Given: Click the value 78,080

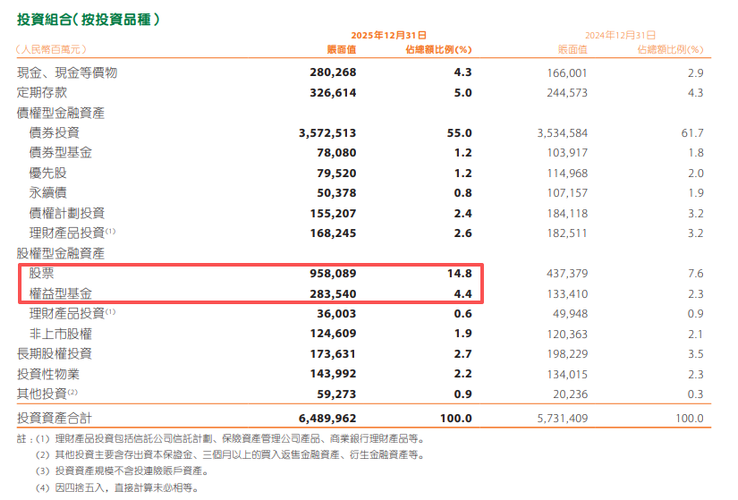Looking at the screenshot, I should (x=337, y=153).
